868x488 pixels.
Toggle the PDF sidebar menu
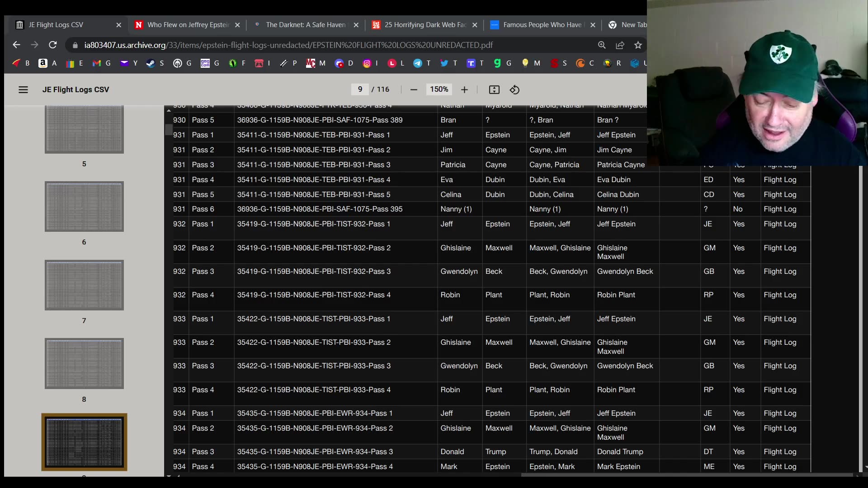click(23, 89)
